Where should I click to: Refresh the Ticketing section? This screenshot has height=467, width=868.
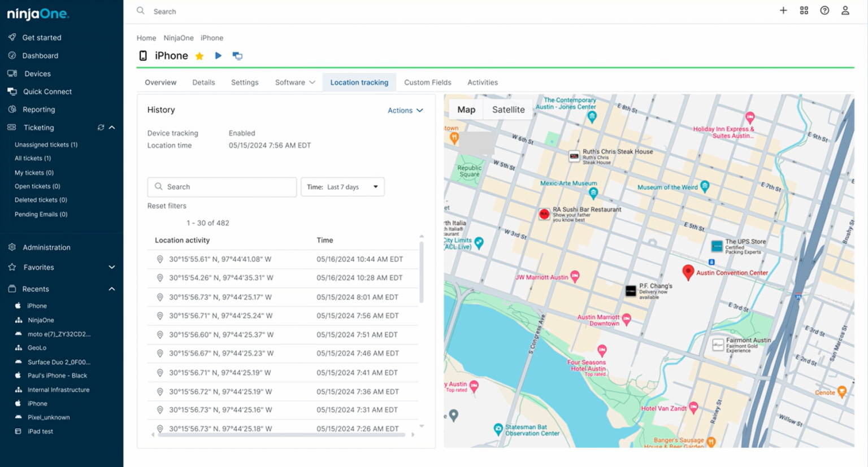[x=101, y=128]
